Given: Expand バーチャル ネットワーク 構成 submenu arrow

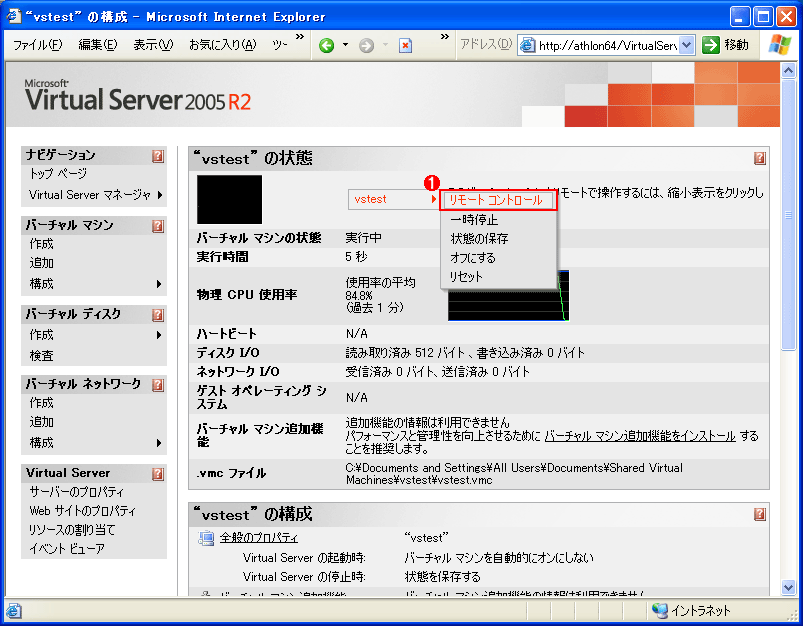Looking at the screenshot, I should (159, 443).
